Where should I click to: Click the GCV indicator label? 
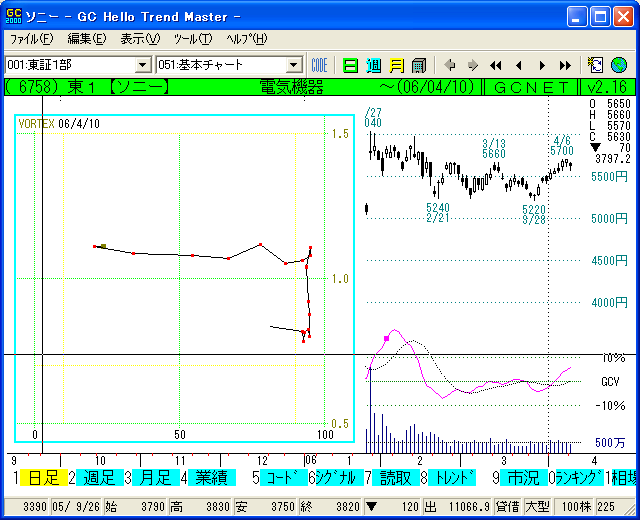tap(610, 382)
